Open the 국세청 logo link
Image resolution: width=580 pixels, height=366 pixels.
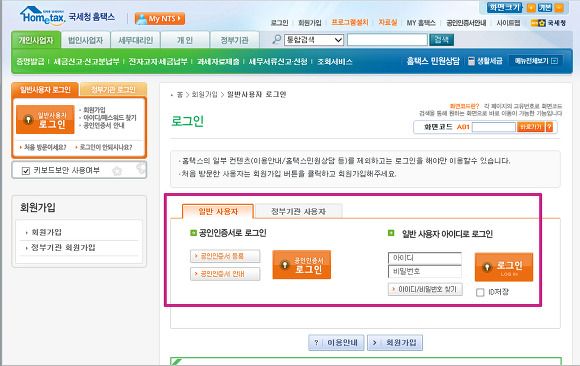(548, 23)
